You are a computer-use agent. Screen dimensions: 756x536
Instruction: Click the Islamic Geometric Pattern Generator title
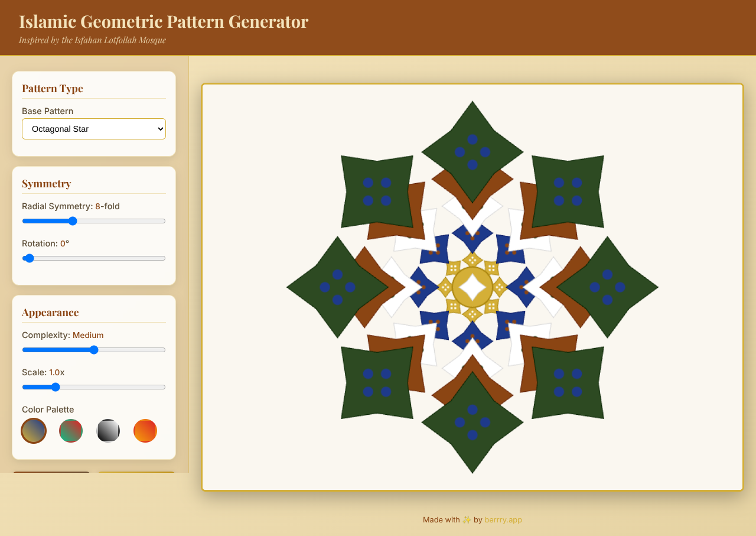point(164,21)
